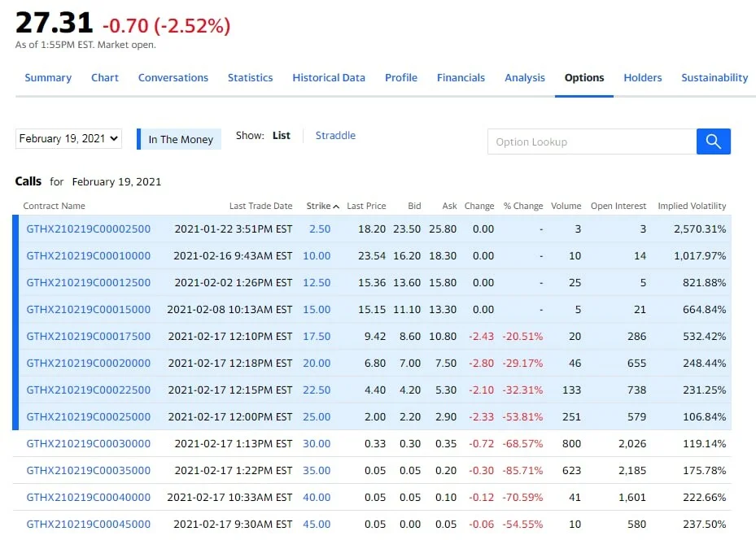Image resolution: width=756 pixels, height=540 pixels.
Task: Switch to the Financials tab
Action: tap(461, 77)
